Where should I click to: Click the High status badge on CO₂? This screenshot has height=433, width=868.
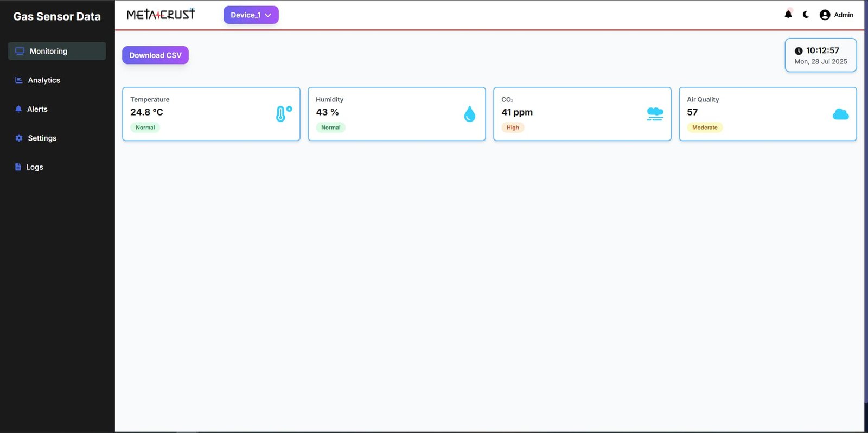click(513, 128)
